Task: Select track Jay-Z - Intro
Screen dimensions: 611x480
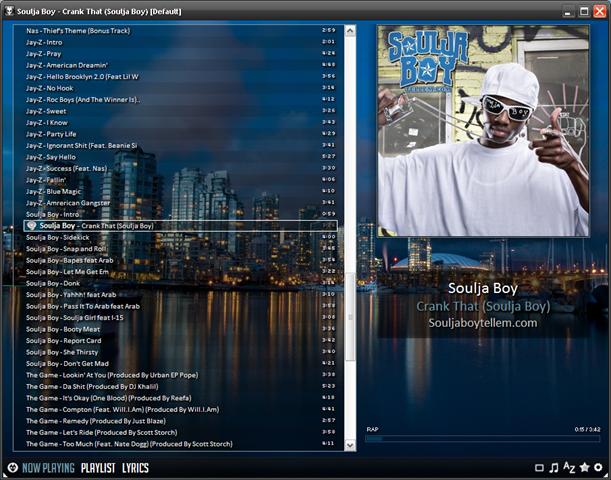Action: click(x=180, y=42)
